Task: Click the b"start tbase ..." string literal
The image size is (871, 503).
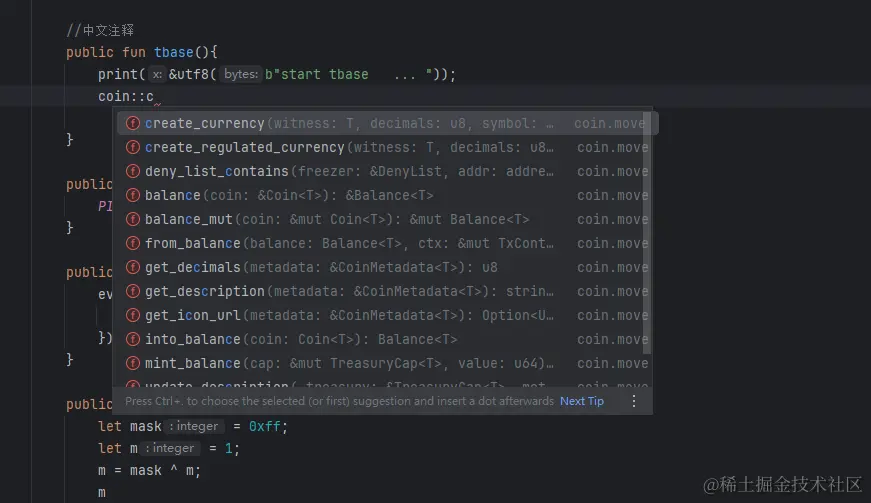Action: click(348, 74)
